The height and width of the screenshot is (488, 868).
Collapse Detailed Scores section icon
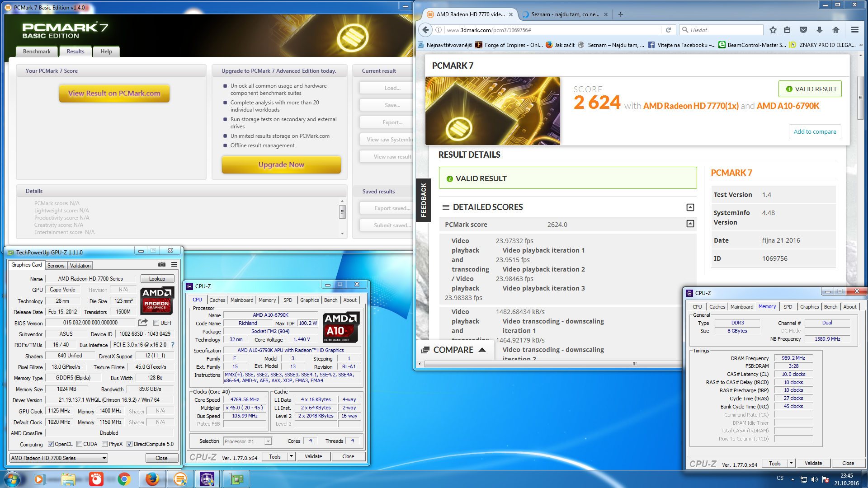(690, 207)
